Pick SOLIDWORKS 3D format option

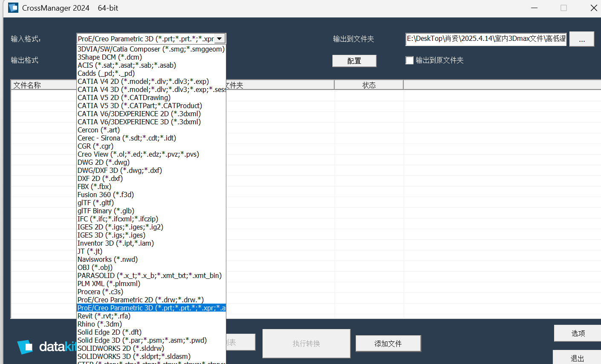134,356
